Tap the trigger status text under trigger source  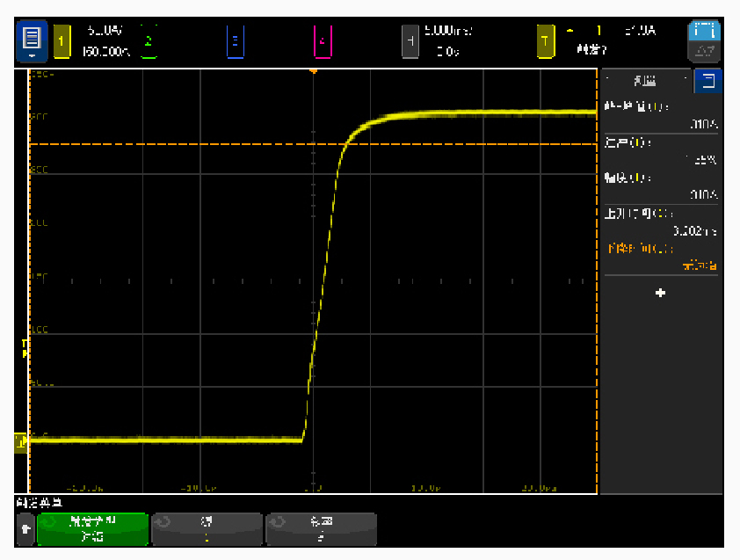(591, 49)
